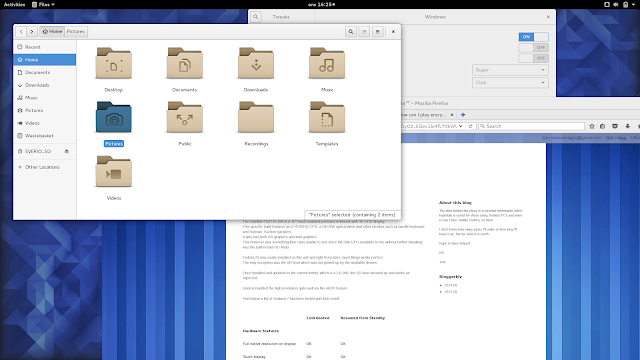This screenshot has height=360, width=640.
Task: Open the Templates folder
Action: (327, 118)
